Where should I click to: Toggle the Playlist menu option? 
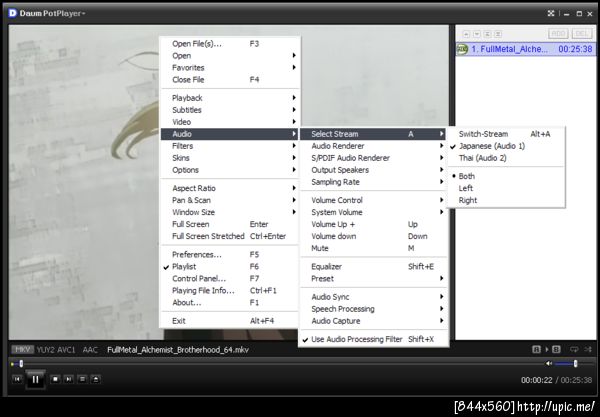230,267
